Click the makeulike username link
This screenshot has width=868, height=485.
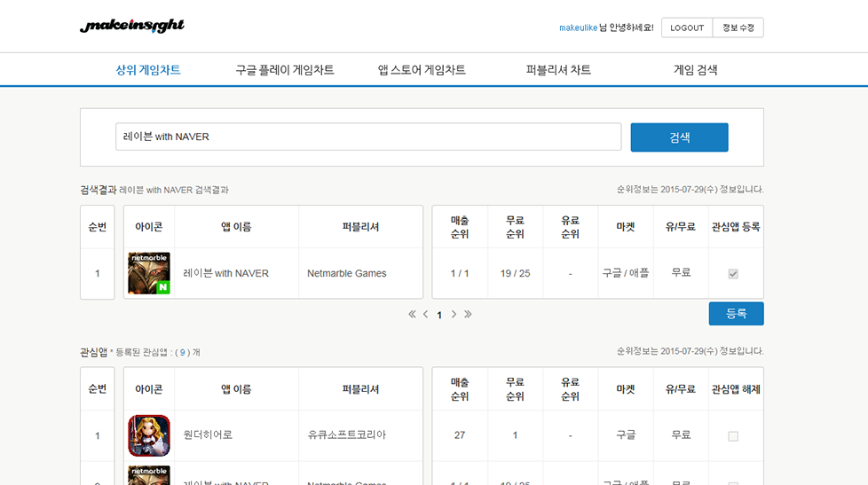[x=578, y=27]
